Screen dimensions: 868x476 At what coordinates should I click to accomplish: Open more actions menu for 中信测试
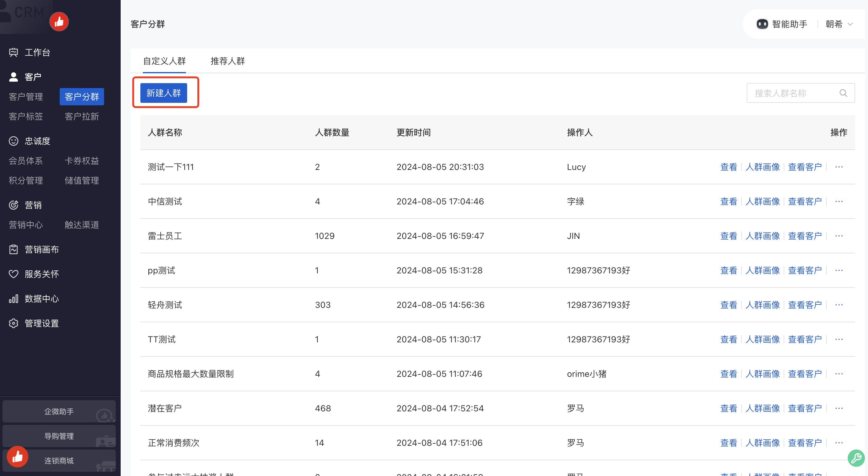coord(839,201)
